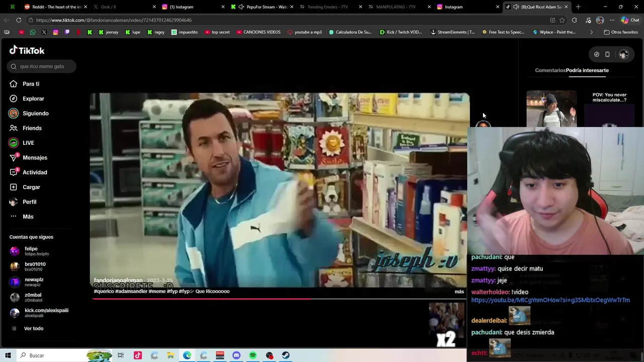The height and width of the screenshot is (362, 644).
Task: Open bra01010's followed account
Action: point(29,266)
